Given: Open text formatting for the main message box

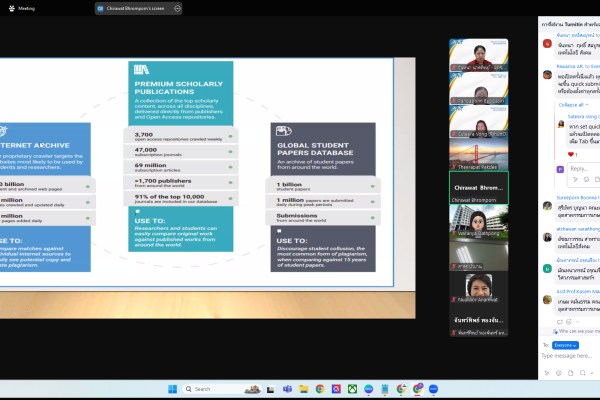Looking at the screenshot, I should click(547, 373).
